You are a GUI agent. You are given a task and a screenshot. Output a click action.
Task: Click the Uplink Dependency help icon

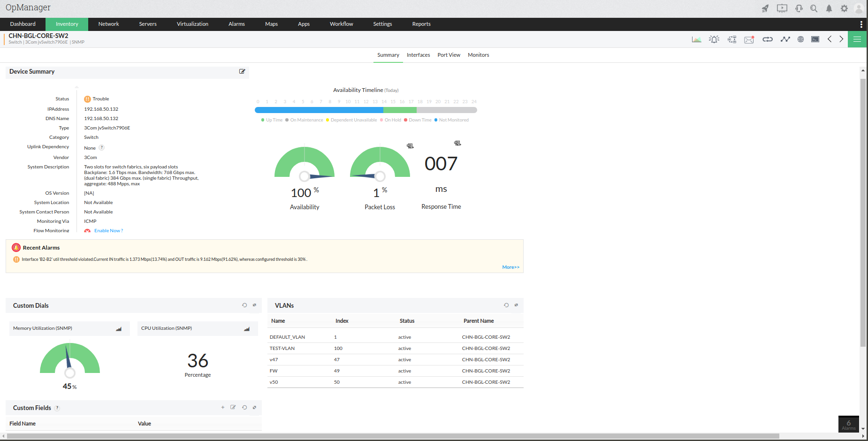pyautogui.click(x=102, y=148)
